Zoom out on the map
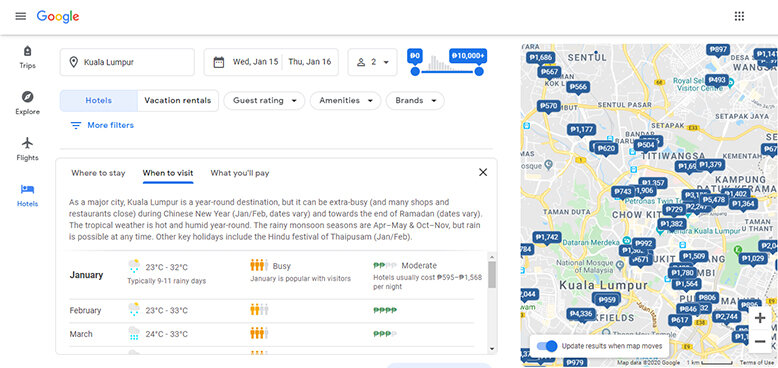Viewport: 778px width, 368px height. tap(760, 341)
